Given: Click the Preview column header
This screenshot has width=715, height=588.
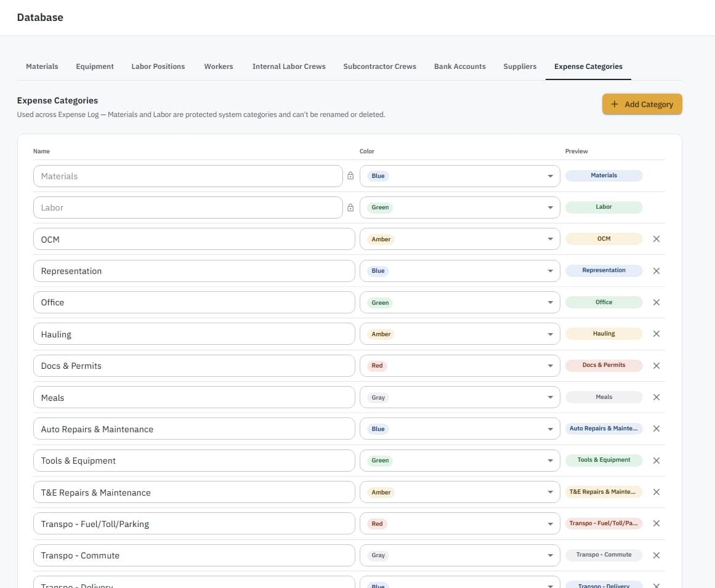Looking at the screenshot, I should click(x=576, y=151).
